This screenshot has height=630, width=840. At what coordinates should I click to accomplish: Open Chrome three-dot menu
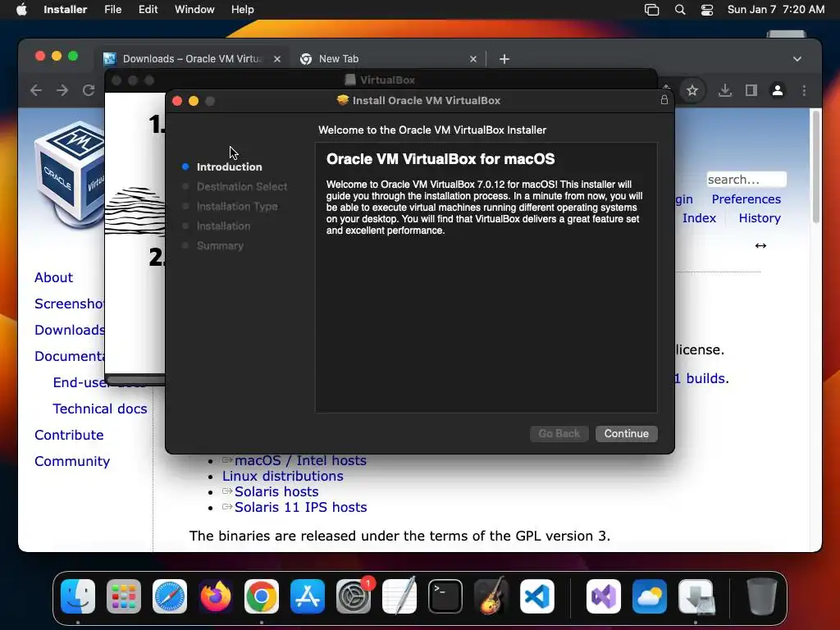804,90
